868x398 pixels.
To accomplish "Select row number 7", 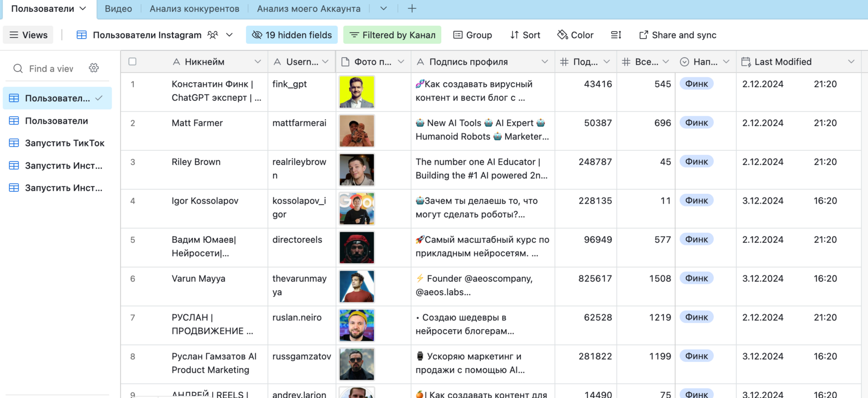I will tap(133, 317).
